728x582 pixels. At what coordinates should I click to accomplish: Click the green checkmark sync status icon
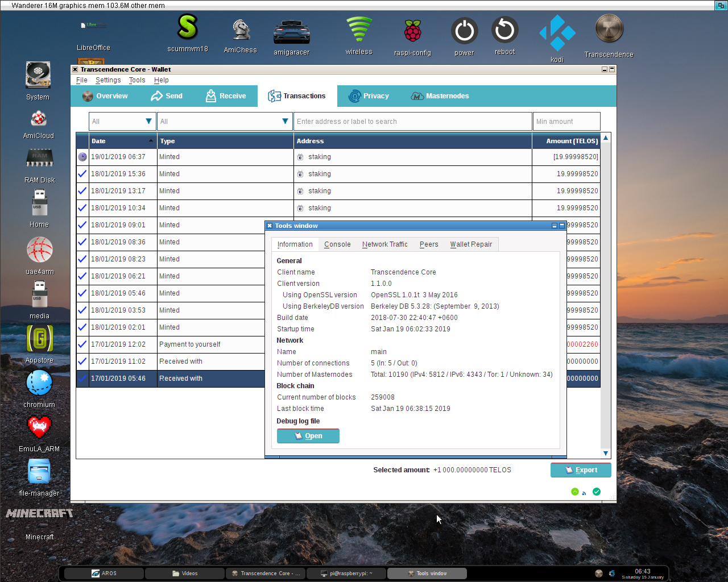(597, 492)
